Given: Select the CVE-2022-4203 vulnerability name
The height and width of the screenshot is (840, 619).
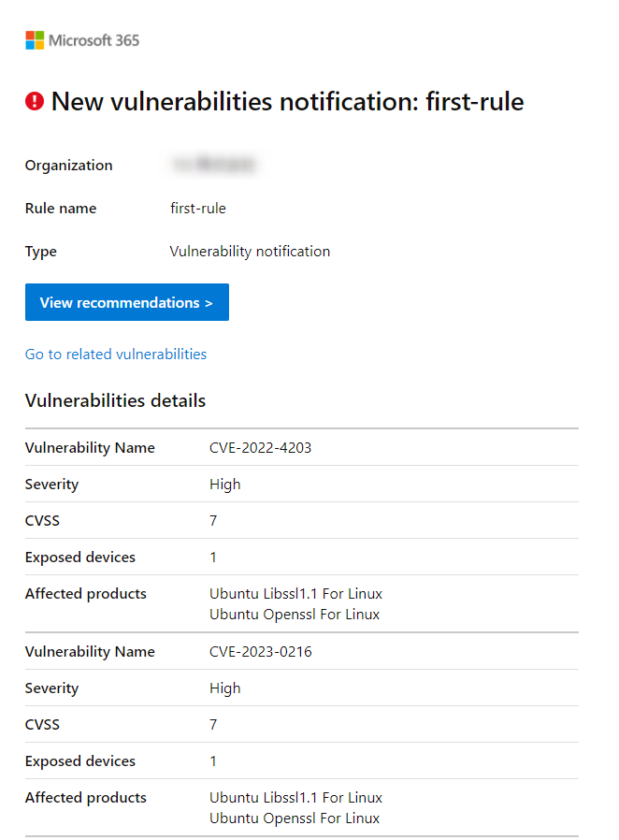Looking at the screenshot, I should click(x=260, y=447).
